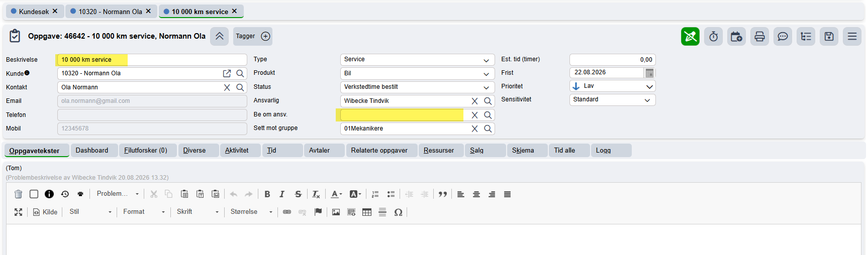Clear the Be om ansv. field
The height and width of the screenshot is (255, 868).
point(474,115)
